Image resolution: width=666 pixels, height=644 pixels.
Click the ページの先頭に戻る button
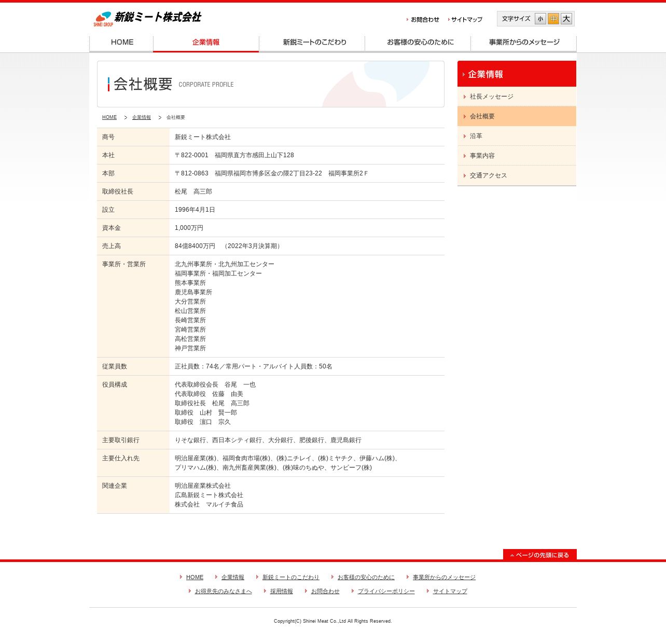click(540, 555)
